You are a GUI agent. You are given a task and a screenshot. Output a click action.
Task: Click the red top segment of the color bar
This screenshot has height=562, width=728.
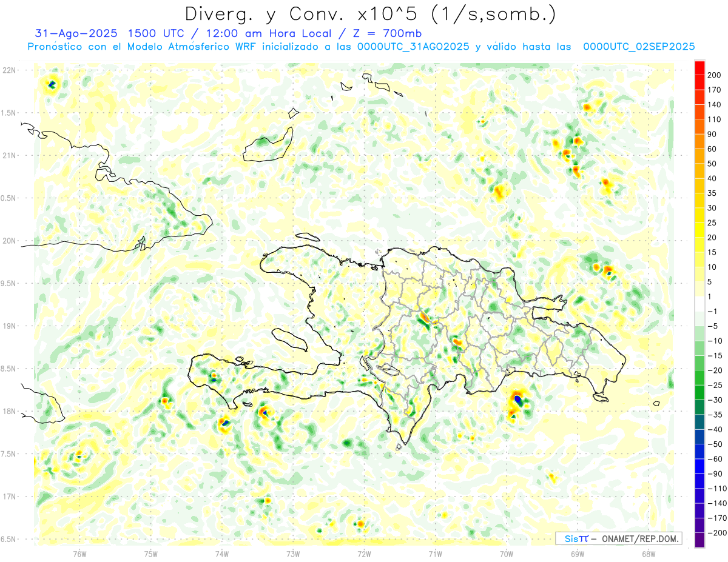coord(699,68)
